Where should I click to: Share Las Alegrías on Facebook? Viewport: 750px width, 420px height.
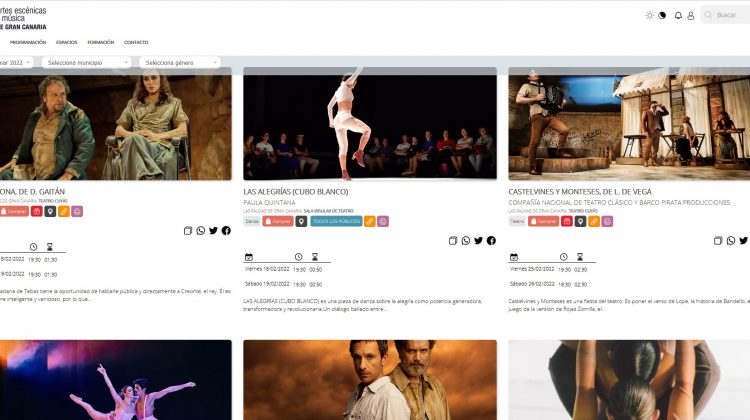point(491,241)
